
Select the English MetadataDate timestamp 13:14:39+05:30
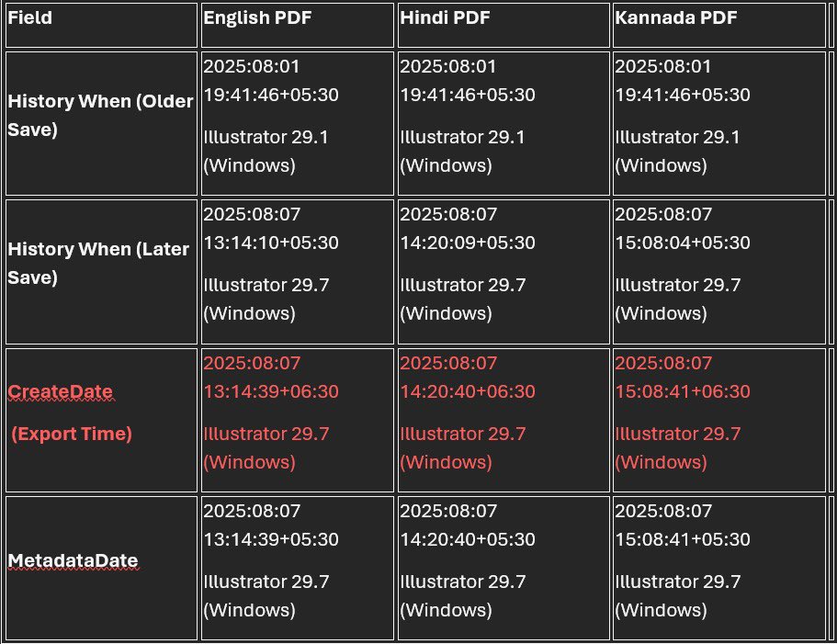click(270, 539)
